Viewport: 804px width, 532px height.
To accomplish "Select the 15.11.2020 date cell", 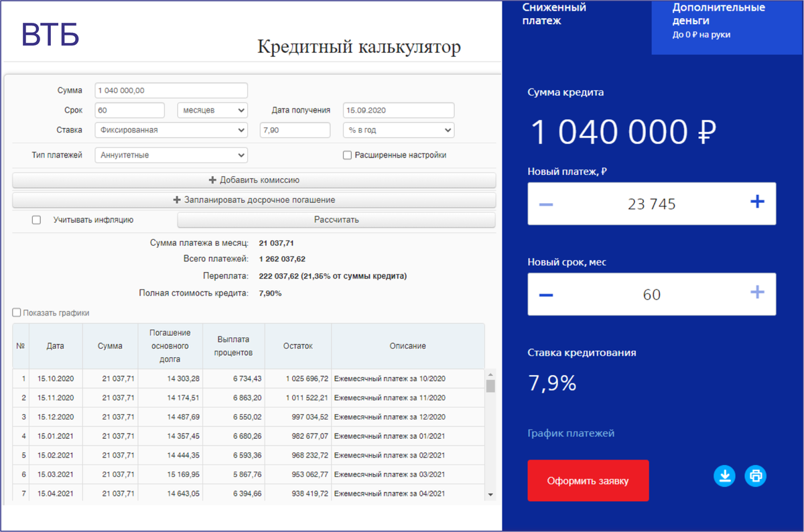I will click(x=56, y=398).
